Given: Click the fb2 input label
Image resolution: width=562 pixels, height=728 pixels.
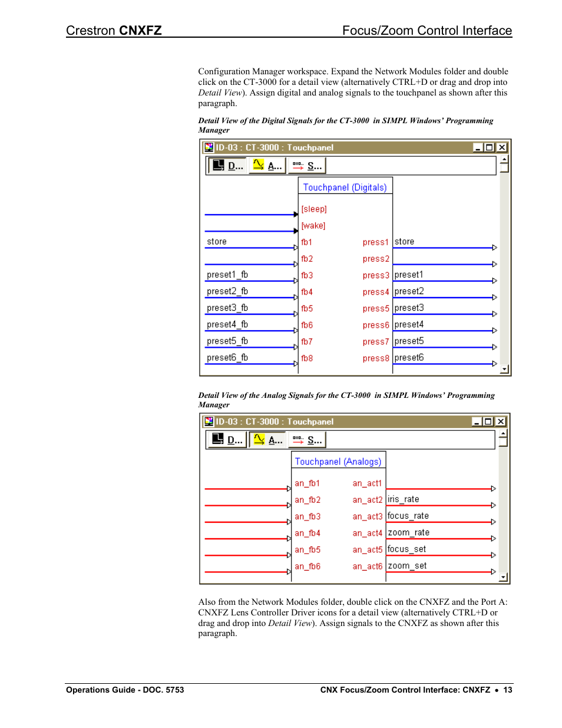Looking at the screenshot, I should (x=307, y=259).
